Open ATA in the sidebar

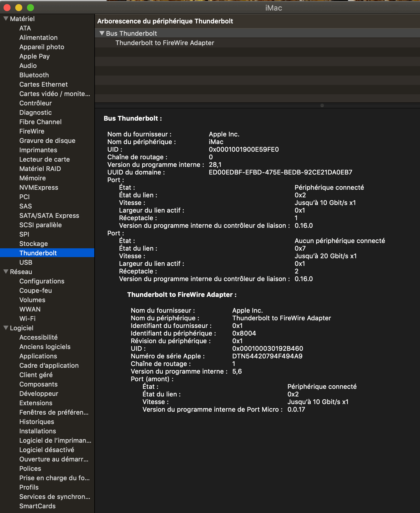25,28
